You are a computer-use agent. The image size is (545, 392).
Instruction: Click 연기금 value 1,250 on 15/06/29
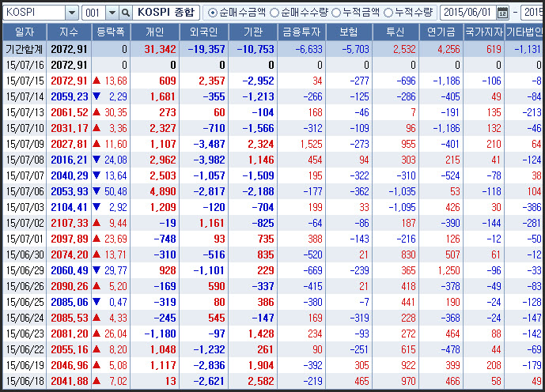point(449,270)
